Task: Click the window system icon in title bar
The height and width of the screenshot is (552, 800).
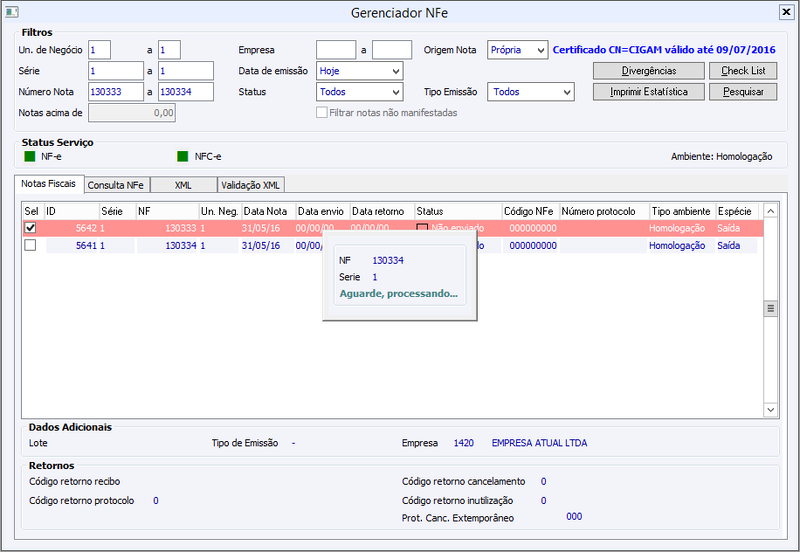Action: pyautogui.click(x=12, y=12)
